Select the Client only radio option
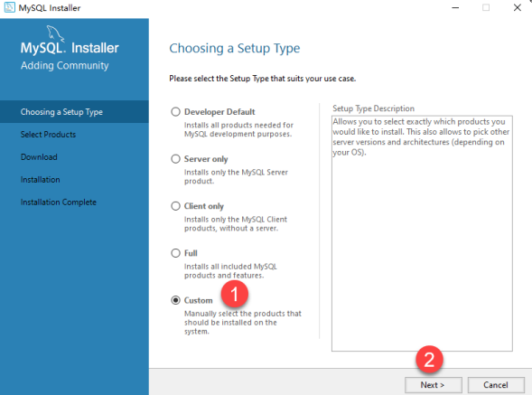 click(175, 206)
